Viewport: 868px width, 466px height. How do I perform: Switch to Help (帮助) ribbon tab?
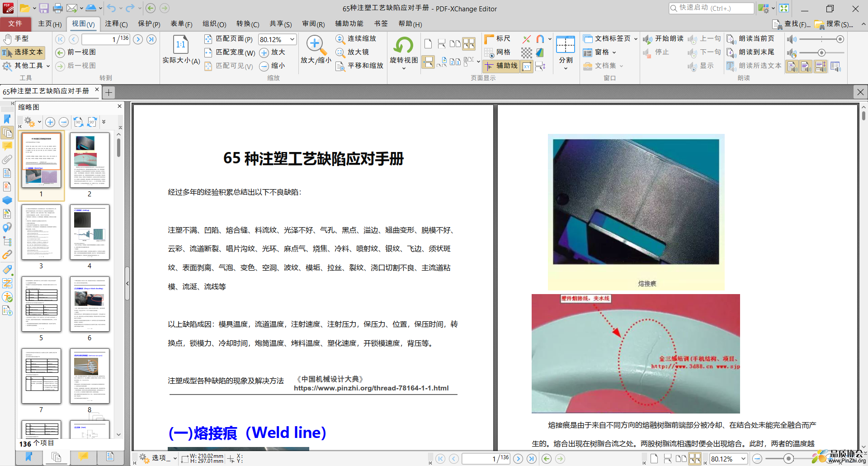tap(410, 24)
